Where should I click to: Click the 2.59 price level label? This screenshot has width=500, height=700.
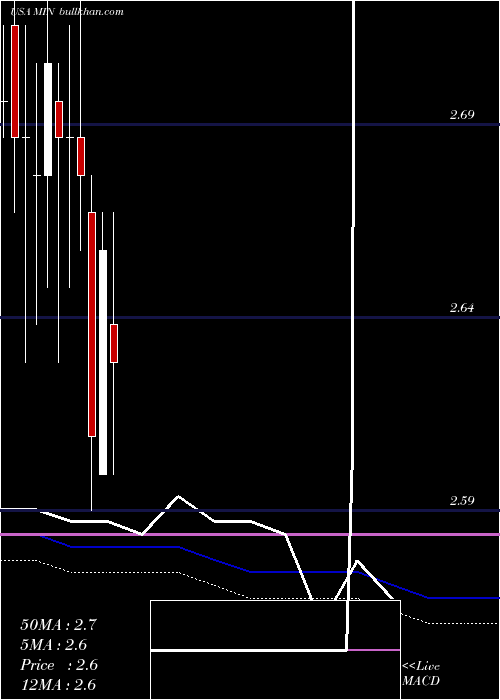coord(462,500)
